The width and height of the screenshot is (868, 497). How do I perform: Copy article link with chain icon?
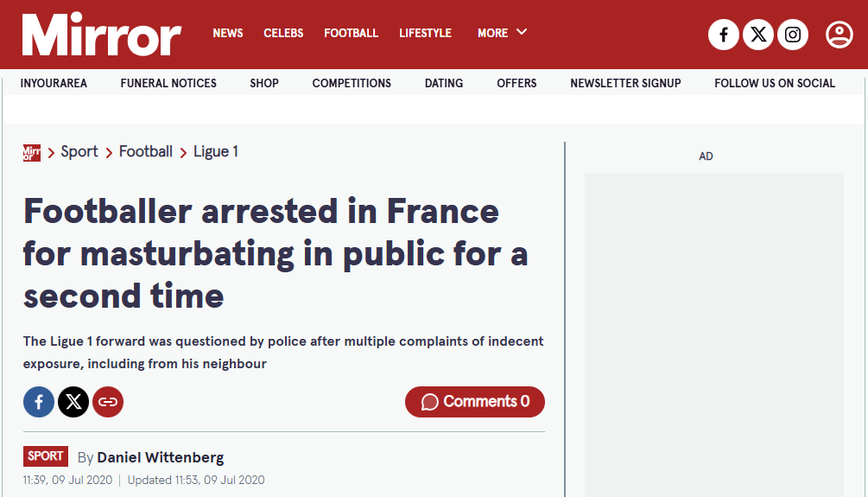tap(108, 402)
